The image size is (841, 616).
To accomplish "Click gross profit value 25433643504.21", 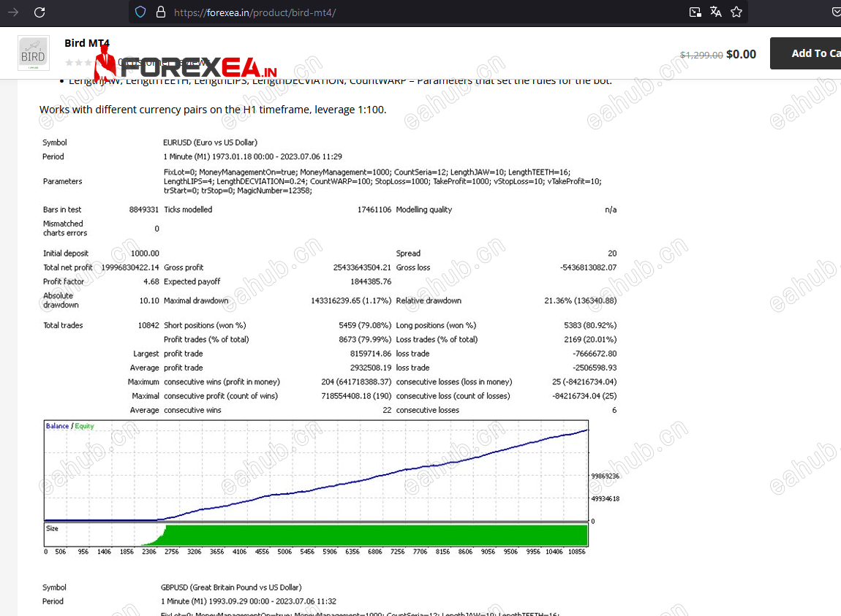I will click(x=362, y=267).
